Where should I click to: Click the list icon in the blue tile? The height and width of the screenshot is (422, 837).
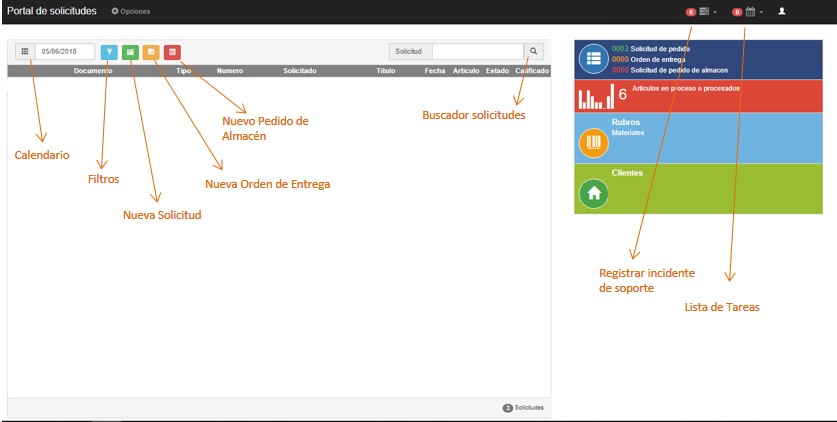[594, 58]
